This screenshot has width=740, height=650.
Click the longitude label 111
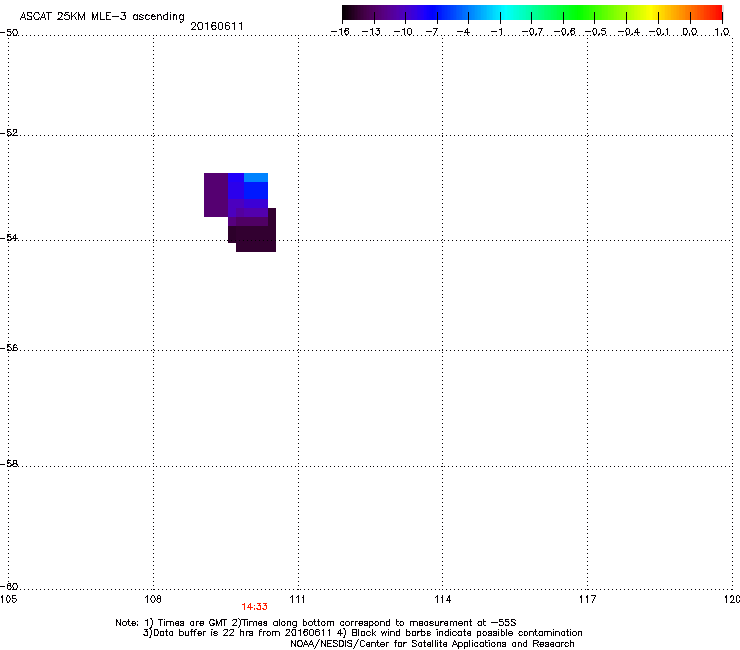pyautogui.click(x=297, y=599)
